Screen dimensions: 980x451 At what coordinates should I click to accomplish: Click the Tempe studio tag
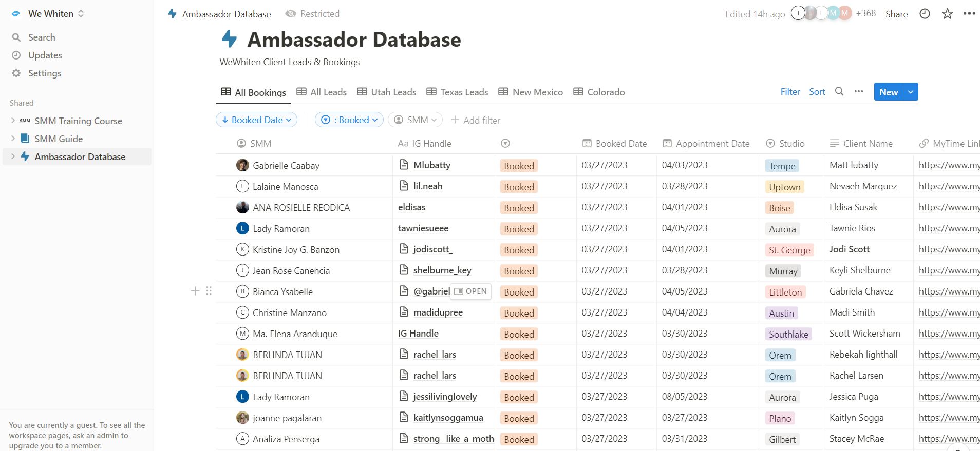[782, 166]
